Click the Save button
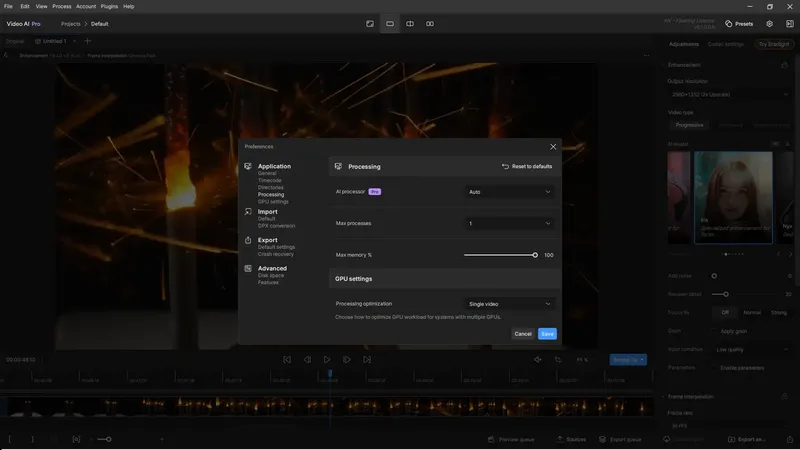 tap(547, 334)
